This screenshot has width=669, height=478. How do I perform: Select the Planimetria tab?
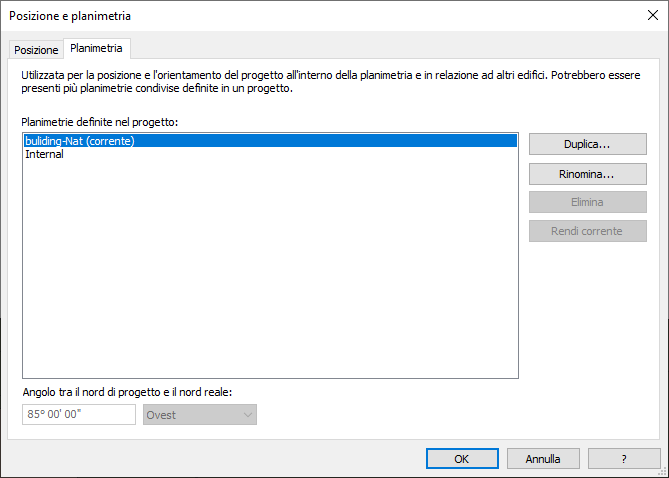96,48
